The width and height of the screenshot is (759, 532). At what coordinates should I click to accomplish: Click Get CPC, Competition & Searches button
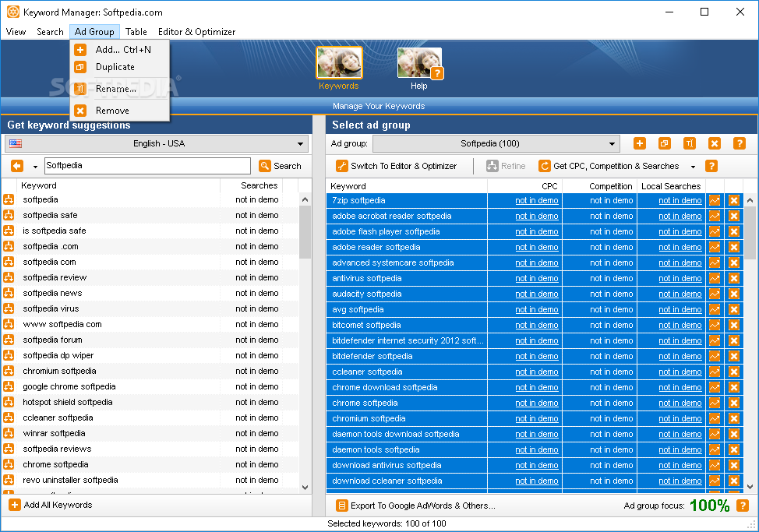609,166
